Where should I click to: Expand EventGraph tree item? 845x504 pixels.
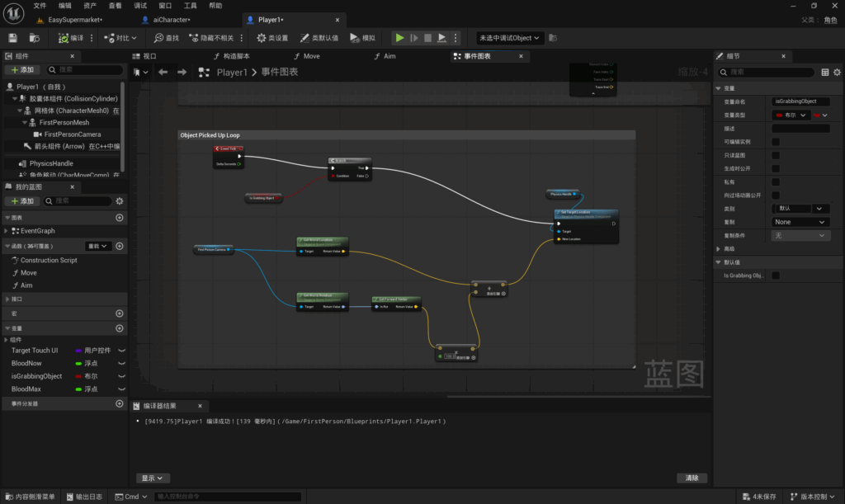(7, 230)
